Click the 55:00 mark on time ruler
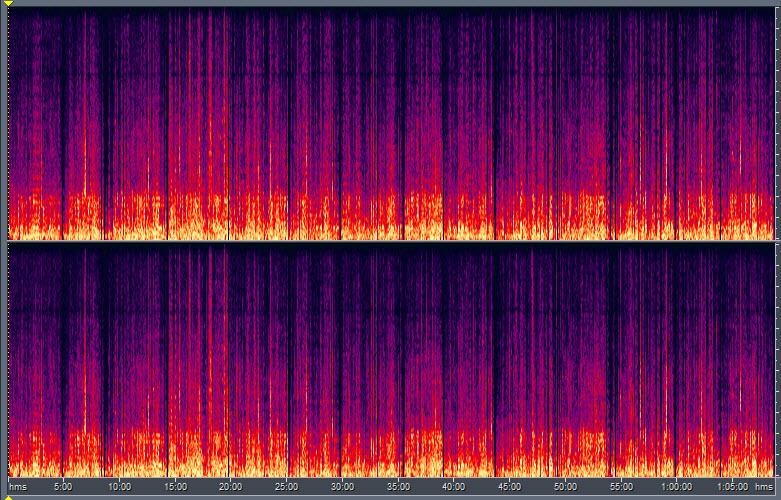The height and width of the screenshot is (500, 781). (622, 486)
